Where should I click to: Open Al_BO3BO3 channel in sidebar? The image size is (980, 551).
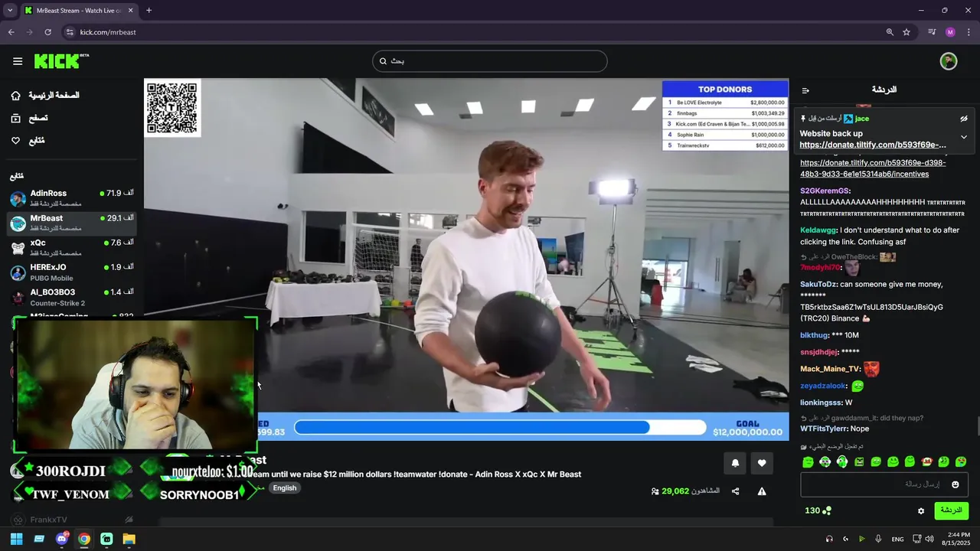[x=72, y=297]
